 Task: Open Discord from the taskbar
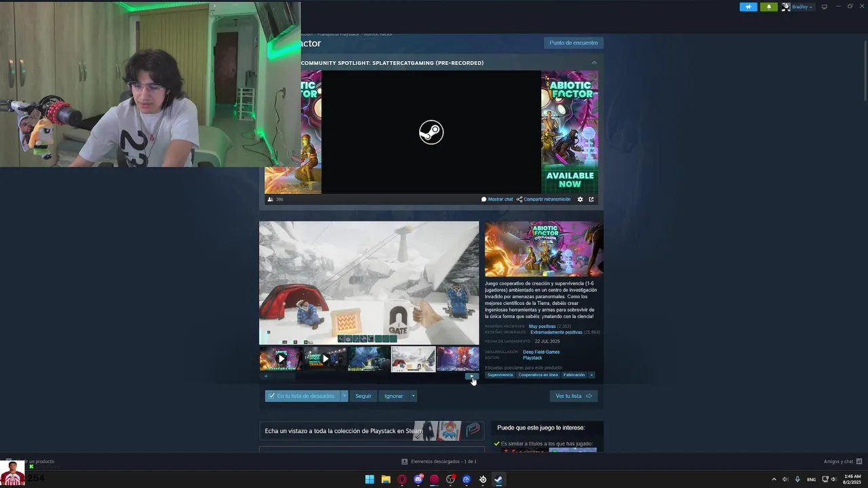418,479
